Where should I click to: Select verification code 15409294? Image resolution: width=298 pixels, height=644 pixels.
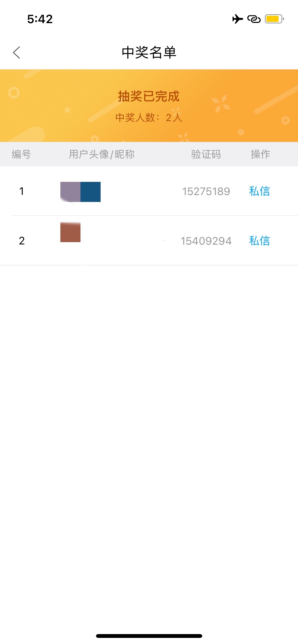tap(206, 241)
